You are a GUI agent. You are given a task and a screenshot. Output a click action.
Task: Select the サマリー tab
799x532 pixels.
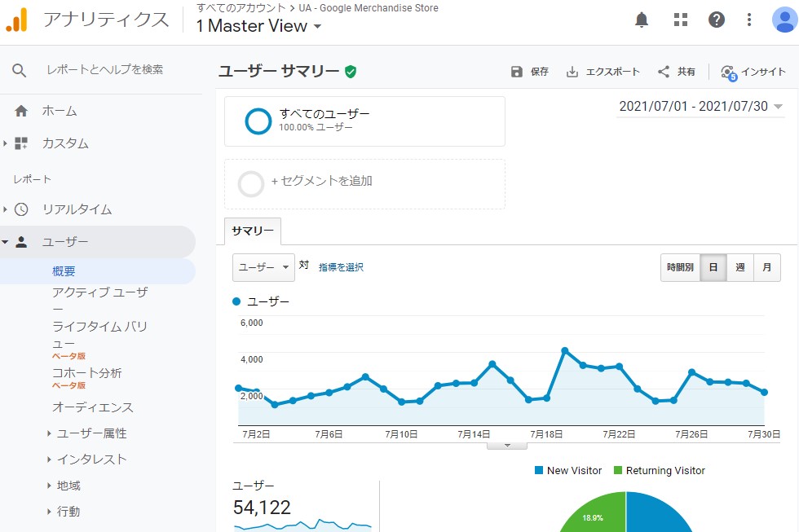(253, 231)
